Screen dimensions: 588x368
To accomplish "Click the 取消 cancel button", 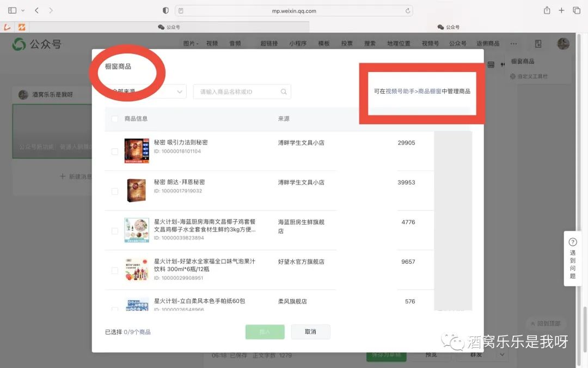I will point(310,331).
